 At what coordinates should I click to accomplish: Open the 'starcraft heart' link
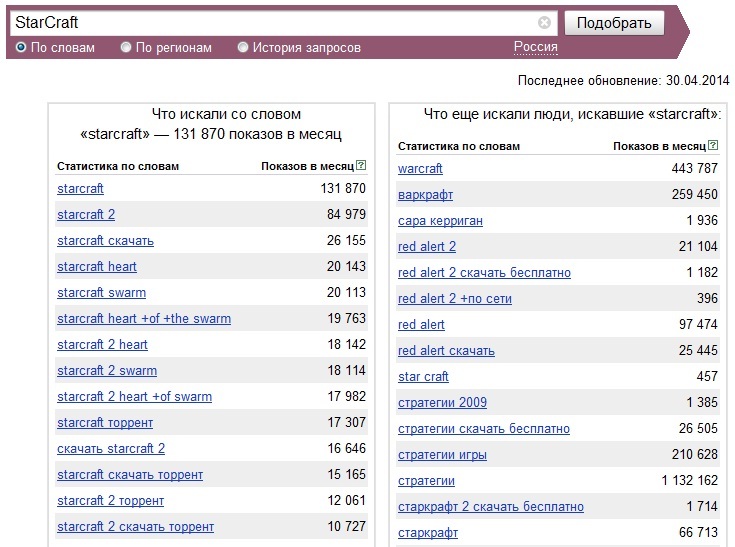97,267
